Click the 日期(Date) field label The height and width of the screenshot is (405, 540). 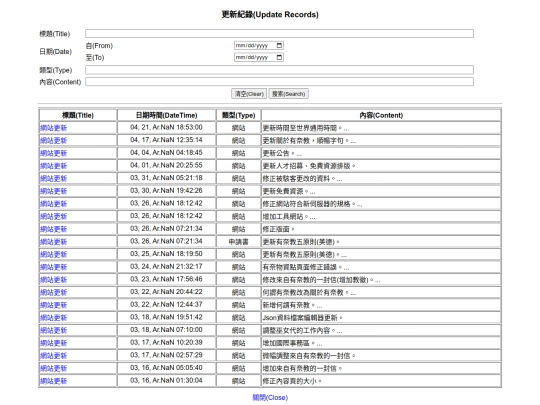coord(55,52)
